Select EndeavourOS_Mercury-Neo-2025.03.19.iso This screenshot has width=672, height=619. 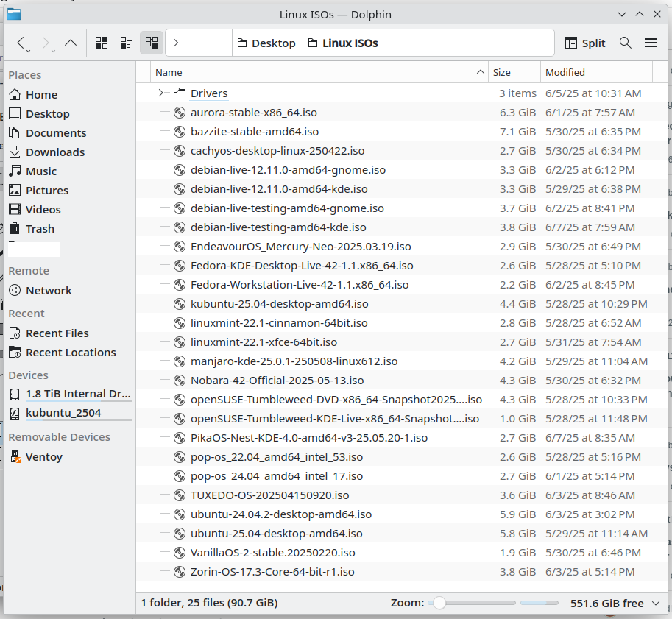[x=300, y=247]
